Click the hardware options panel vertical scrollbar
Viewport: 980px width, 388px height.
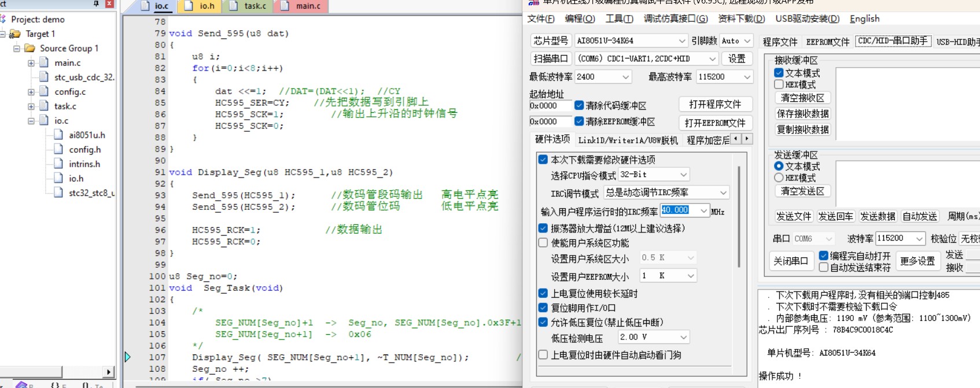[739, 217]
